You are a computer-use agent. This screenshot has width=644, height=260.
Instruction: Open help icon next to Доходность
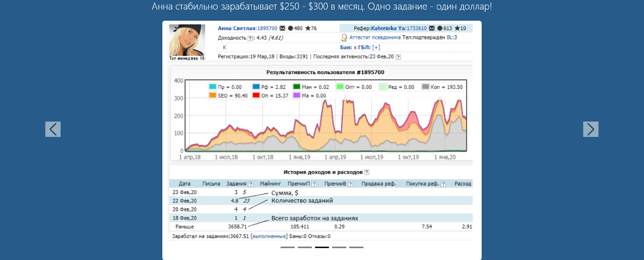pos(250,38)
